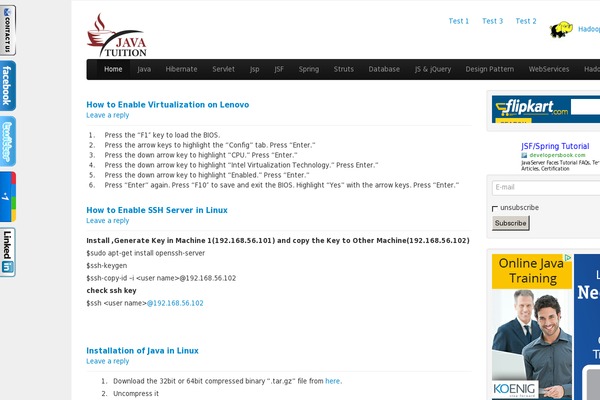
Task: Click the Test 1 link
Action: (458, 21)
